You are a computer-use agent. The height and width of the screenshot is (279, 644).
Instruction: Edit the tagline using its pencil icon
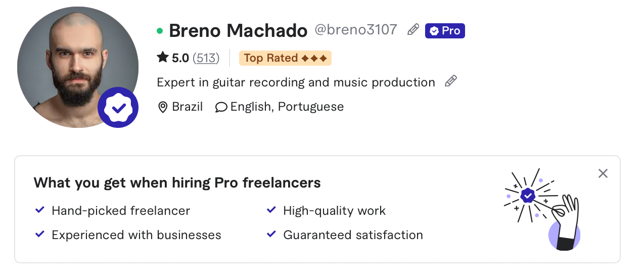[450, 81]
